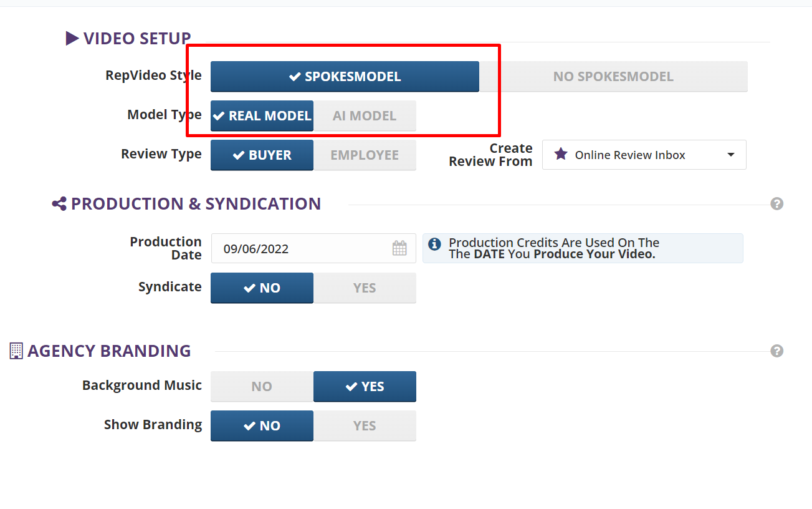Select the Buyer review type button
This screenshot has height=509, width=812.
pyautogui.click(x=262, y=155)
